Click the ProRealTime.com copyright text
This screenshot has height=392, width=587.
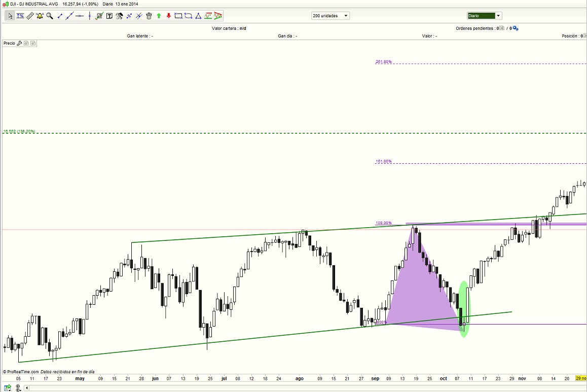tap(21, 372)
